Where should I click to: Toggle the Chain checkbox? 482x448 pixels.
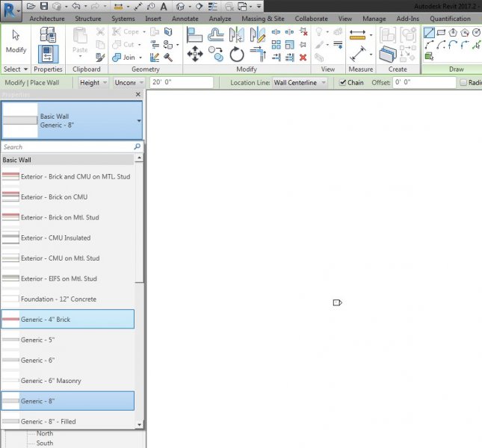point(342,83)
